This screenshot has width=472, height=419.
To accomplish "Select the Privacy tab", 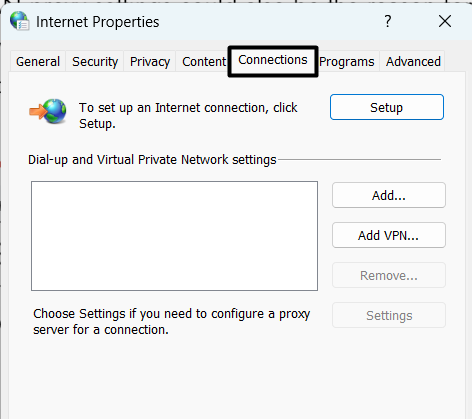I will tap(150, 62).
